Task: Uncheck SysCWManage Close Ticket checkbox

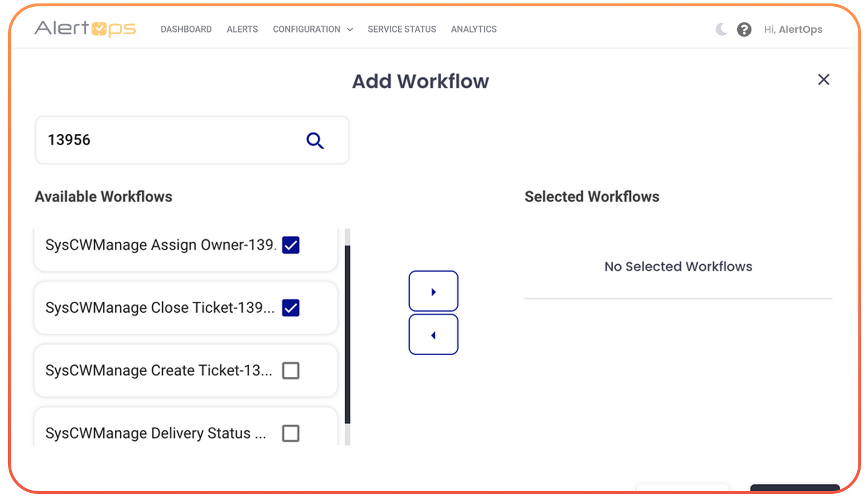Action: pyautogui.click(x=291, y=308)
